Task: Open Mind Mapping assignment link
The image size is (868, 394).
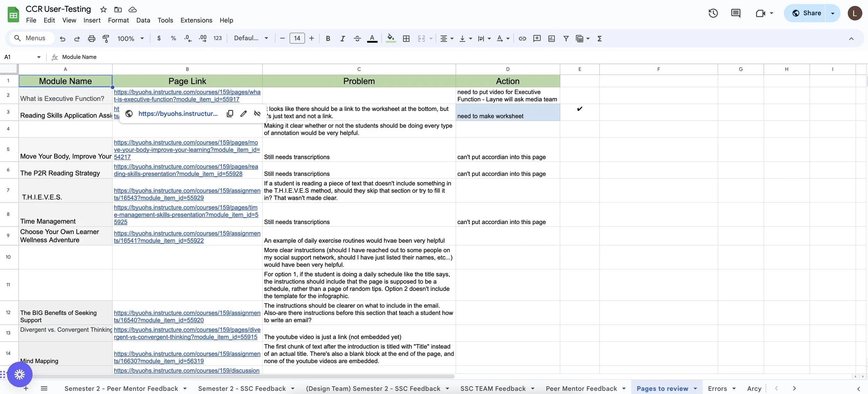Action: [x=187, y=357]
